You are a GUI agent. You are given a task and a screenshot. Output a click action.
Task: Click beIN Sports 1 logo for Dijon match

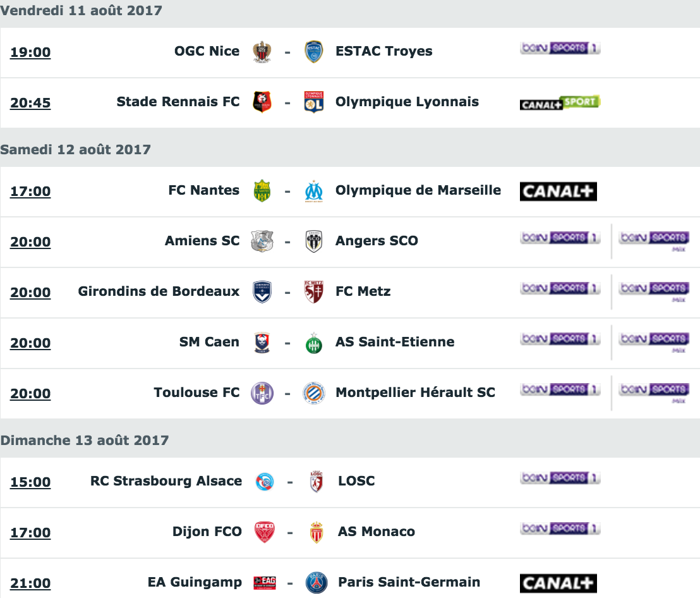560,528
